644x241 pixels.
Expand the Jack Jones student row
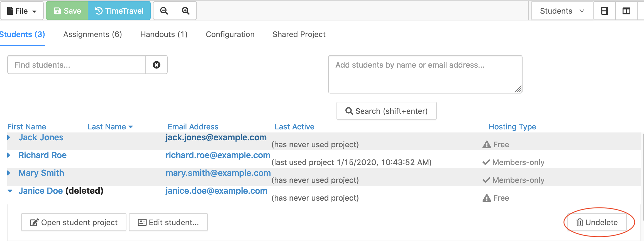coord(9,137)
